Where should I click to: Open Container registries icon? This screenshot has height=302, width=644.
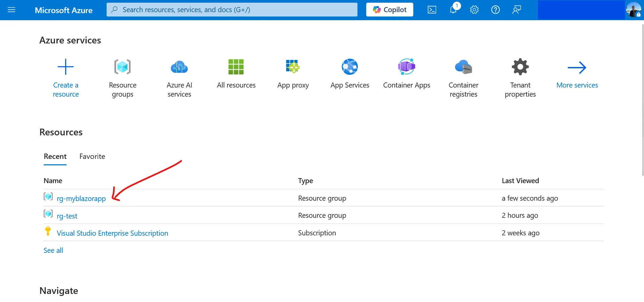click(463, 67)
